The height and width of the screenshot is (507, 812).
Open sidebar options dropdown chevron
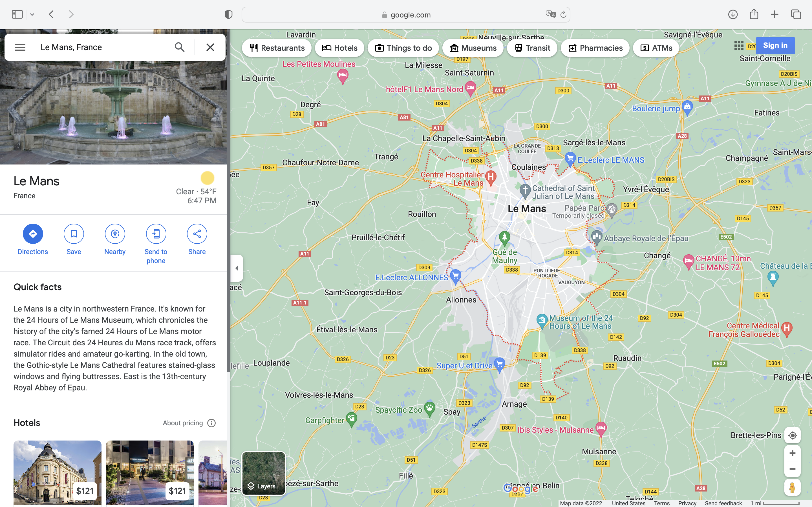[x=32, y=14]
